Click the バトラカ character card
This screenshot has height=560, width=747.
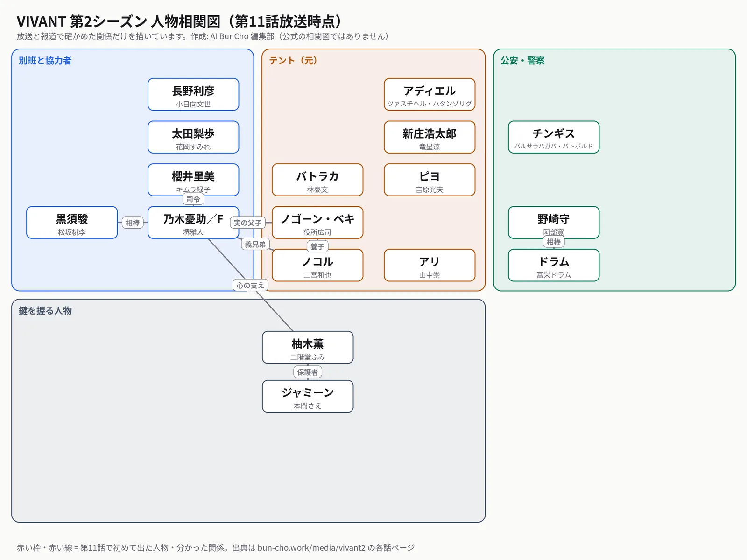coord(317,180)
